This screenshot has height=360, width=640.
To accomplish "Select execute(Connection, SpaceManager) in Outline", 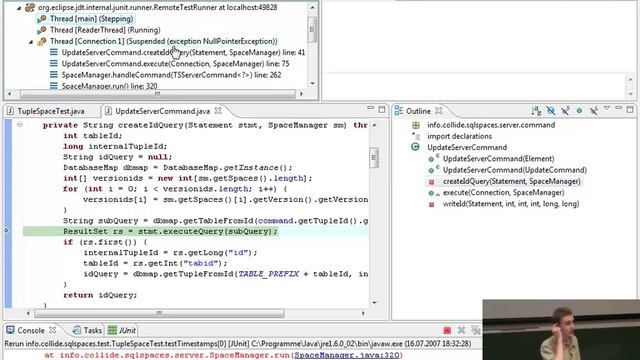I will coord(503,192).
